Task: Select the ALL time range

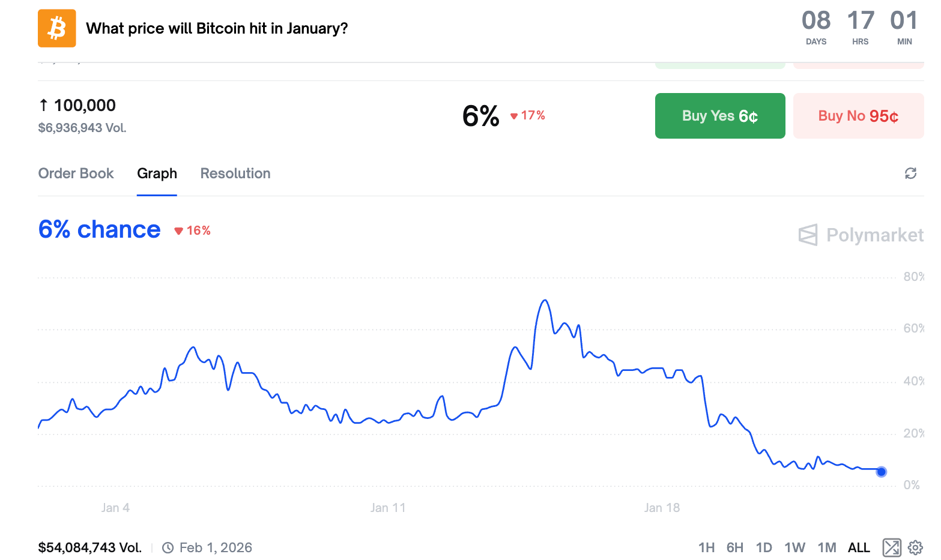Action: [859, 547]
